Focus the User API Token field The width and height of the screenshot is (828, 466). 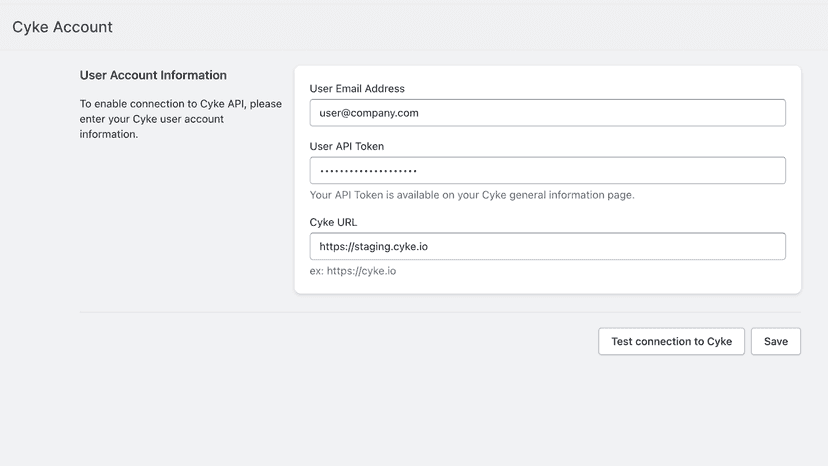548,170
